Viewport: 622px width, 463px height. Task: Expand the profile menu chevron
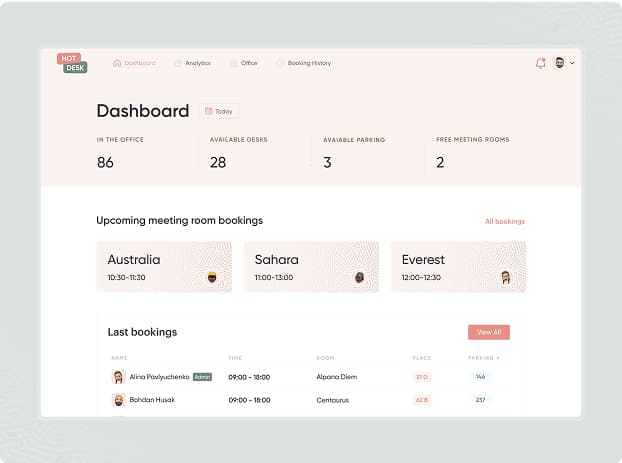click(572, 63)
